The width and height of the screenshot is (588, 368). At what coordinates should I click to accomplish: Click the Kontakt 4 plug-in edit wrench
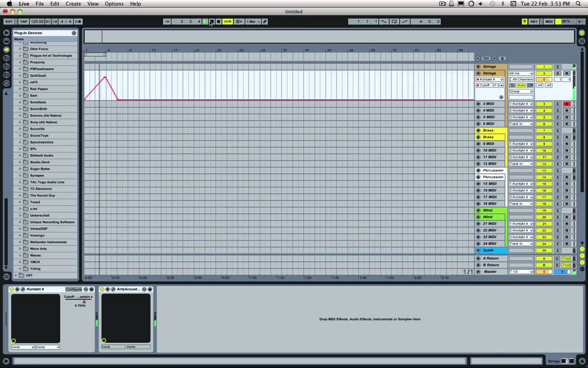click(23, 289)
